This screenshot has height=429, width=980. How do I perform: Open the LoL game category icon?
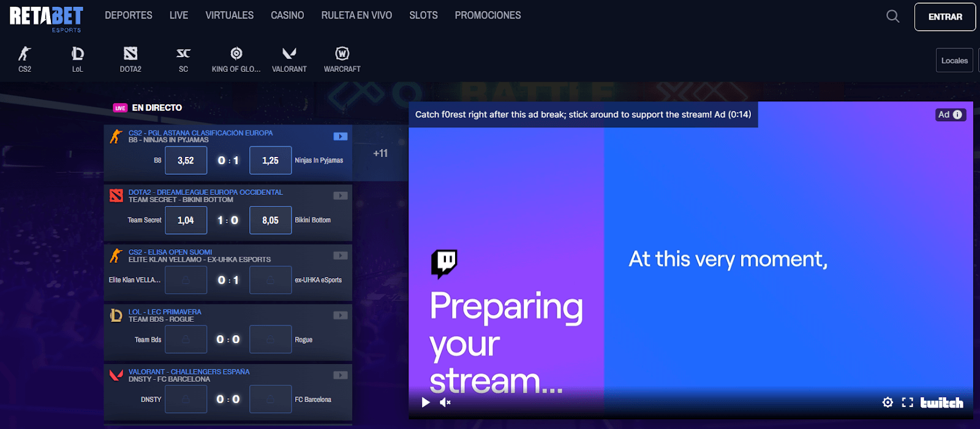pos(77,59)
